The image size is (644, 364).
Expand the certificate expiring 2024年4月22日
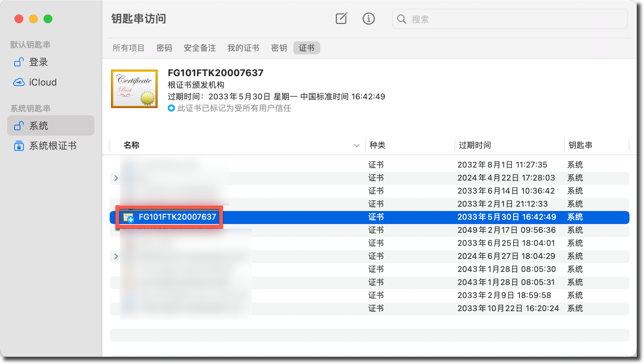116,178
